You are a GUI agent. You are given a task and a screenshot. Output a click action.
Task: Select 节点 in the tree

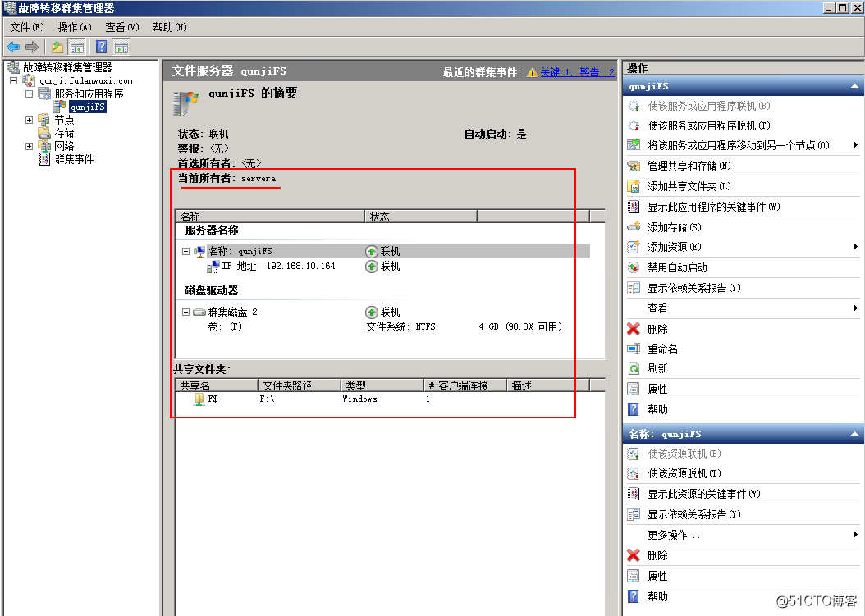[64, 120]
